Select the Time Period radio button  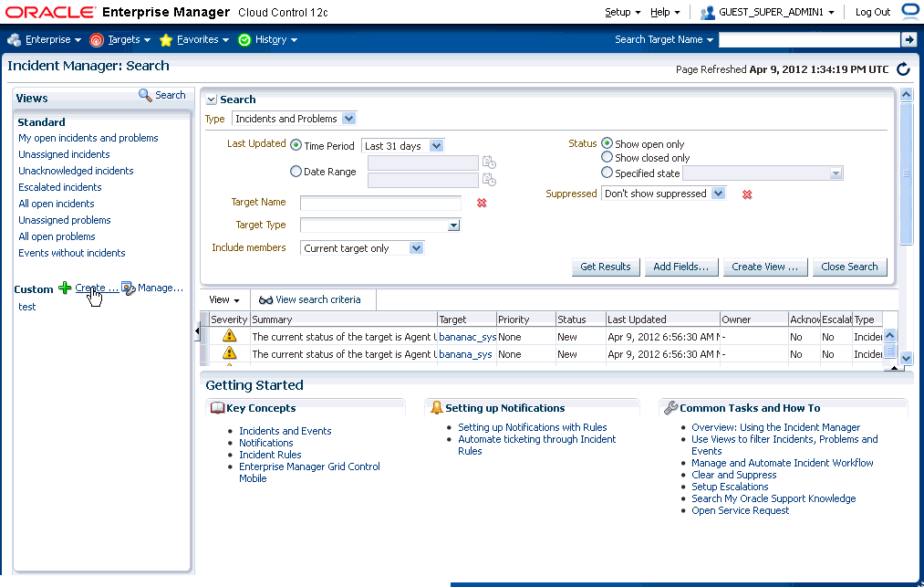[296, 145]
